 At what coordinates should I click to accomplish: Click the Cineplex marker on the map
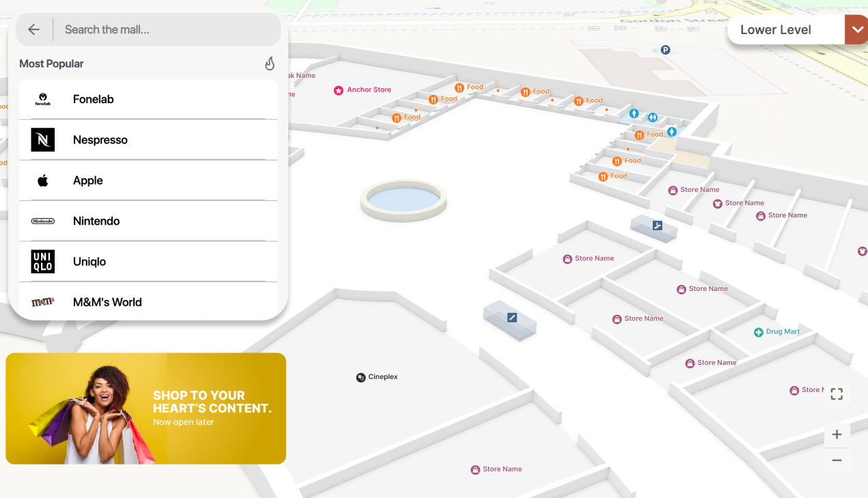pyautogui.click(x=361, y=377)
